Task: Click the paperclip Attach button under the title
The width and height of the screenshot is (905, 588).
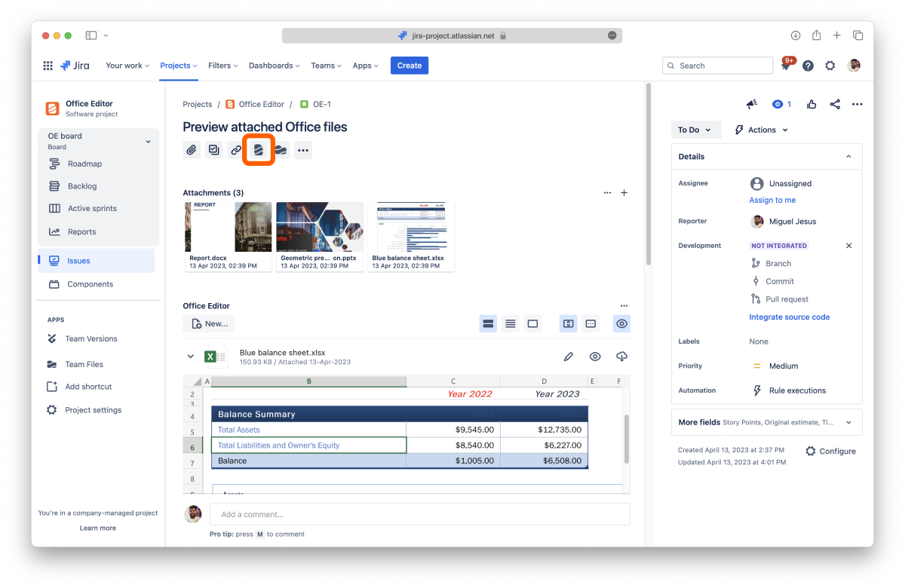Action: click(x=192, y=150)
